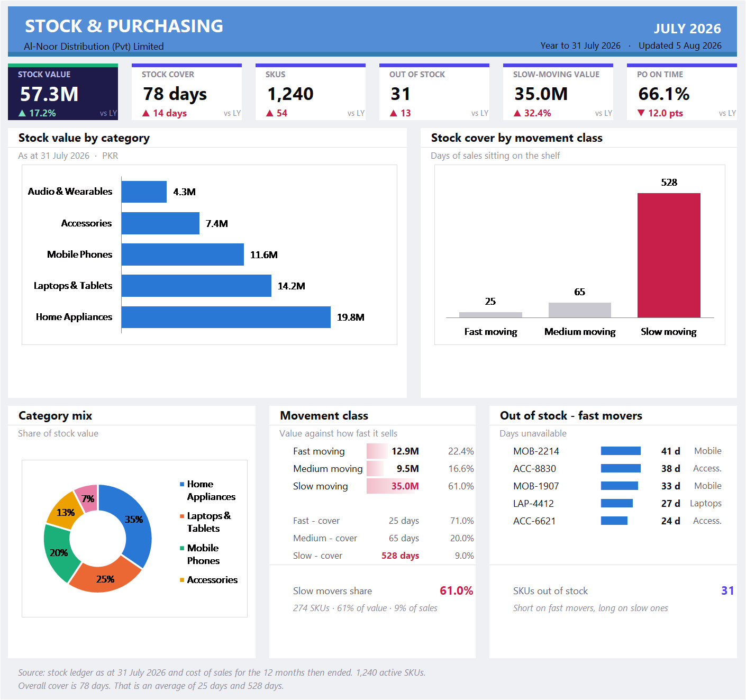The image size is (746, 700).
Task: Click the green Mobile Phones legend swatch
Action: click(x=182, y=548)
